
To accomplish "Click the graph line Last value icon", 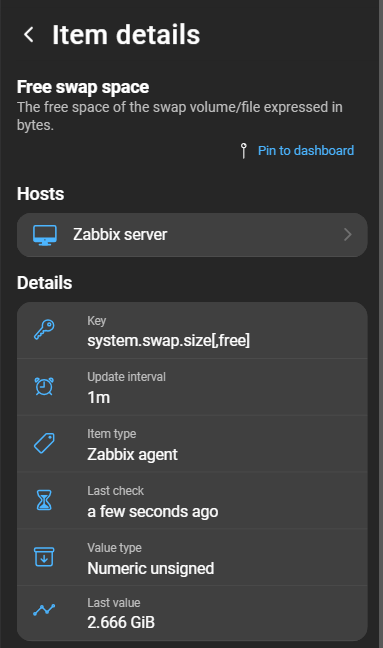I will [x=44, y=610].
